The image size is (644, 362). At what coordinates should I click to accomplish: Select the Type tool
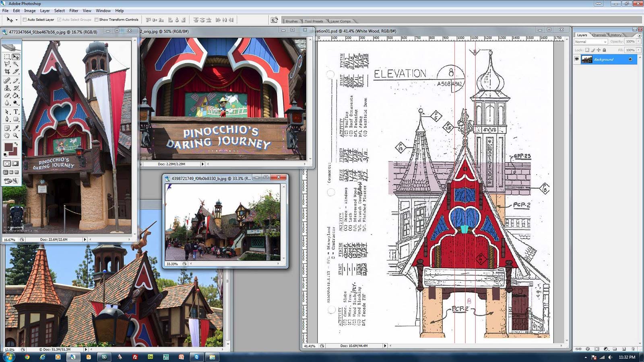click(16, 112)
